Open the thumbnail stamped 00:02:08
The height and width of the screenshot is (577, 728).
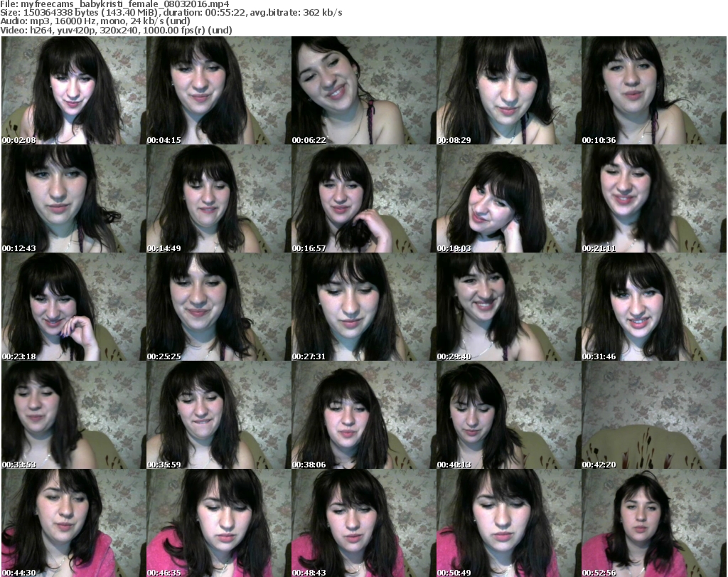click(x=74, y=90)
